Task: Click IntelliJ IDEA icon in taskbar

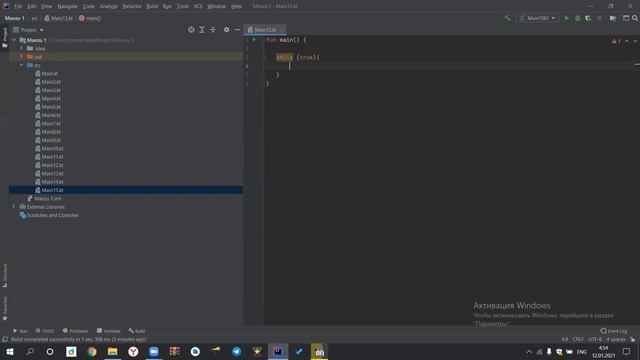Action: click(x=278, y=351)
